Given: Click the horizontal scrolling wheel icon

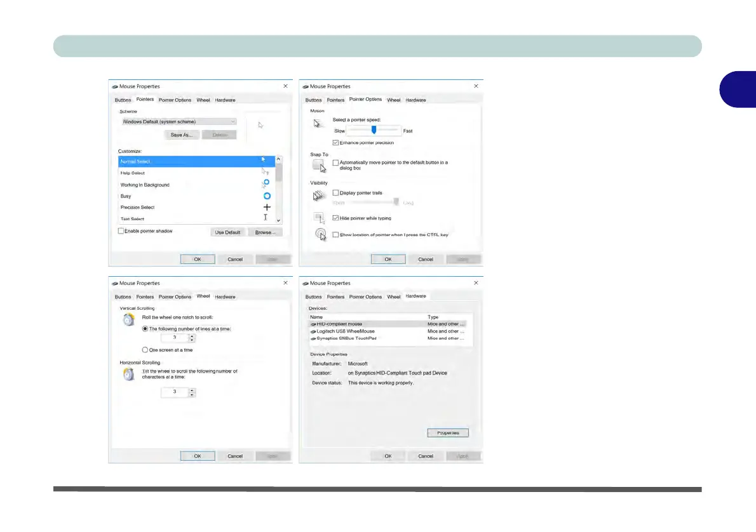Looking at the screenshot, I should (x=128, y=374).
